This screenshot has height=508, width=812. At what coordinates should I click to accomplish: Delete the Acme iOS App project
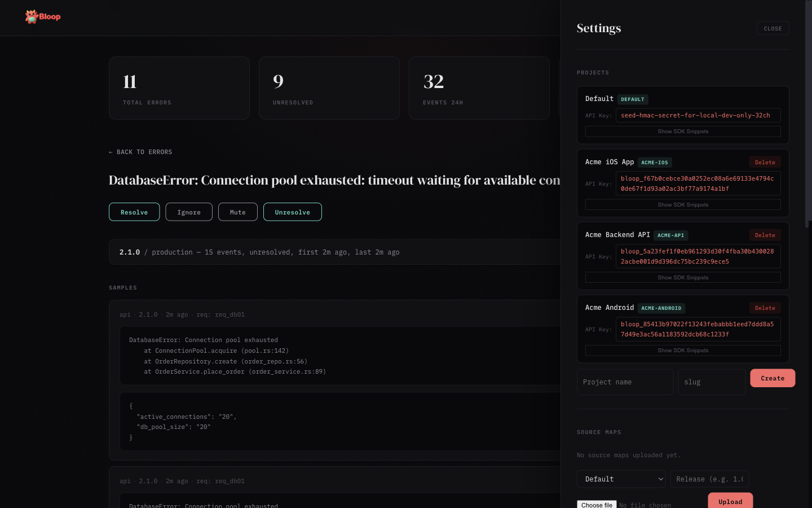[x=765, y=162]
